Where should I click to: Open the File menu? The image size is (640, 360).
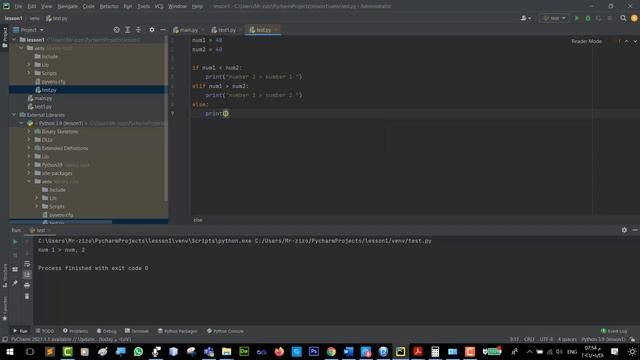tap(18, 7)
